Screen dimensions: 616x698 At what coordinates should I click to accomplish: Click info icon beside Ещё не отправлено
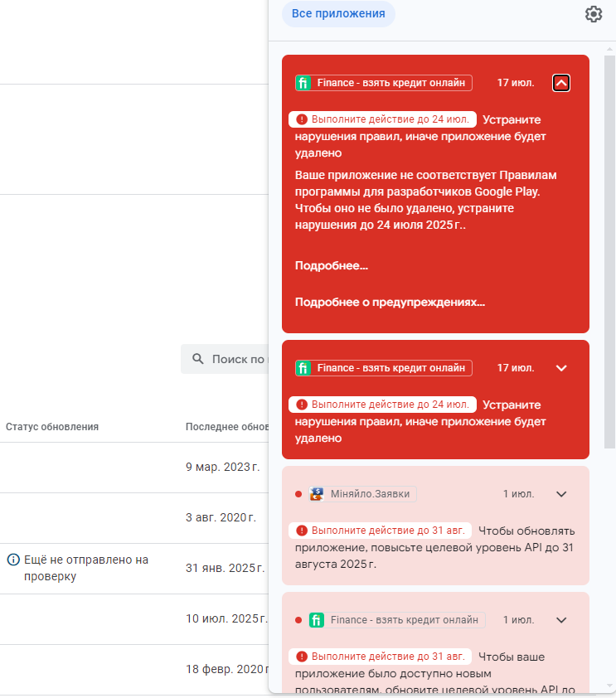(13, 560)
